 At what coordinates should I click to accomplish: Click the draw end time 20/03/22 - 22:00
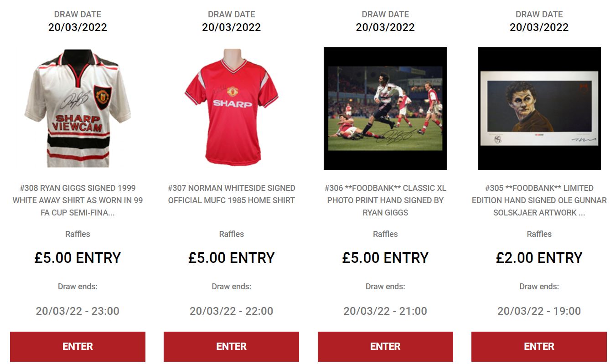[232, 311]
